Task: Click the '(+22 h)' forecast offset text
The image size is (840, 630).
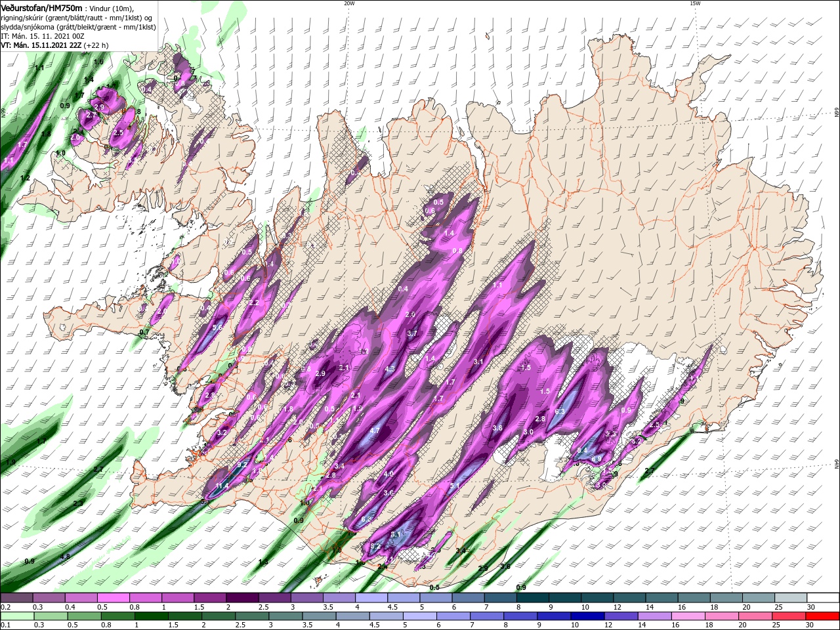Action: pyautogui.click(x=96, y=45)
